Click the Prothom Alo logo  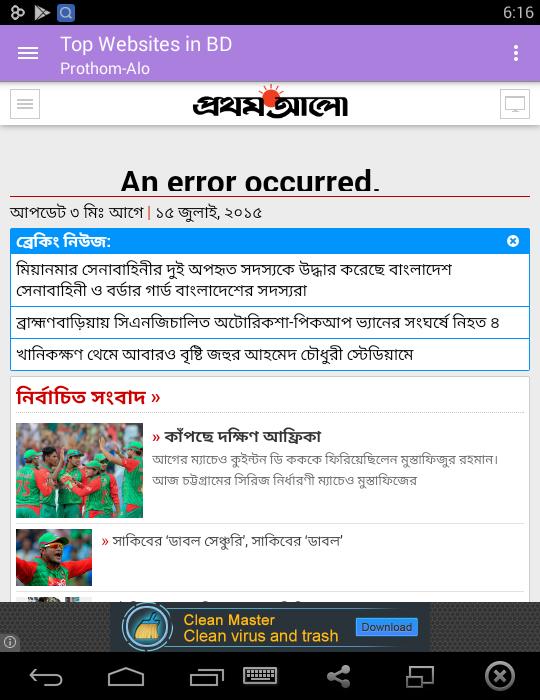tap(270, 102)
